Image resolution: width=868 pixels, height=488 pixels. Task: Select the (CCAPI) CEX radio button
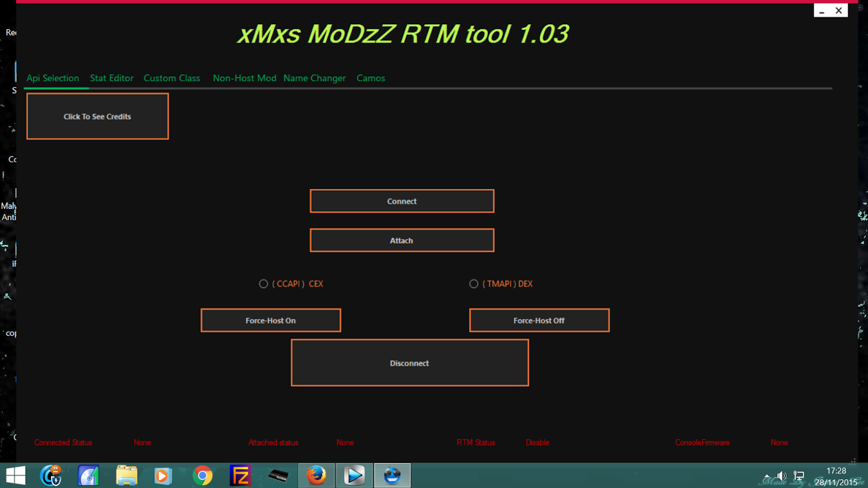click(x=263, y=284)
